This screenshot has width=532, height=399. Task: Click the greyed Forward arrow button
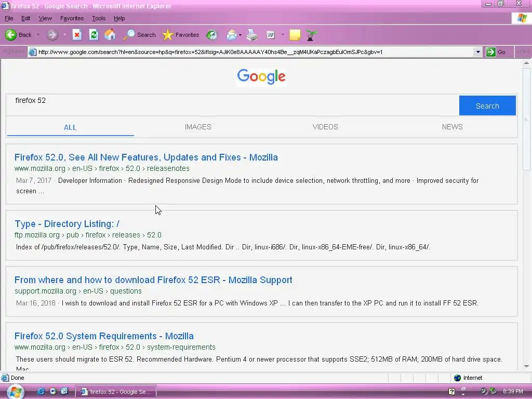point(52,35)
